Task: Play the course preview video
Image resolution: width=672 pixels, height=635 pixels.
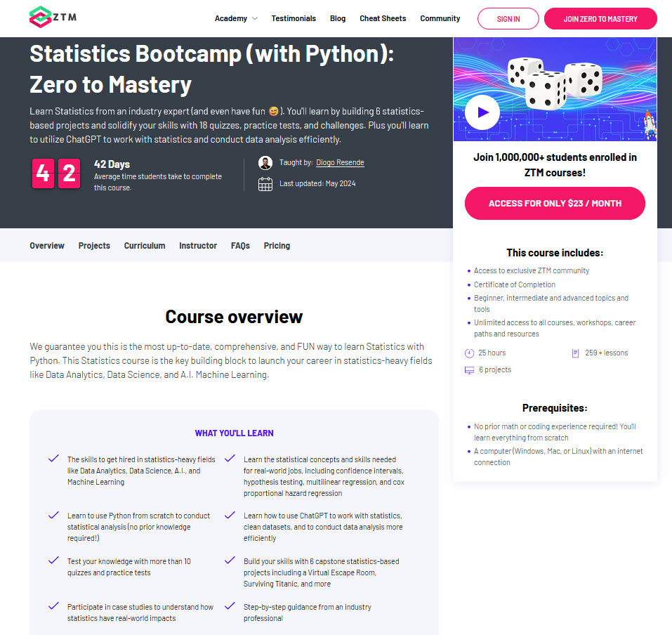Action: (482, 112)
